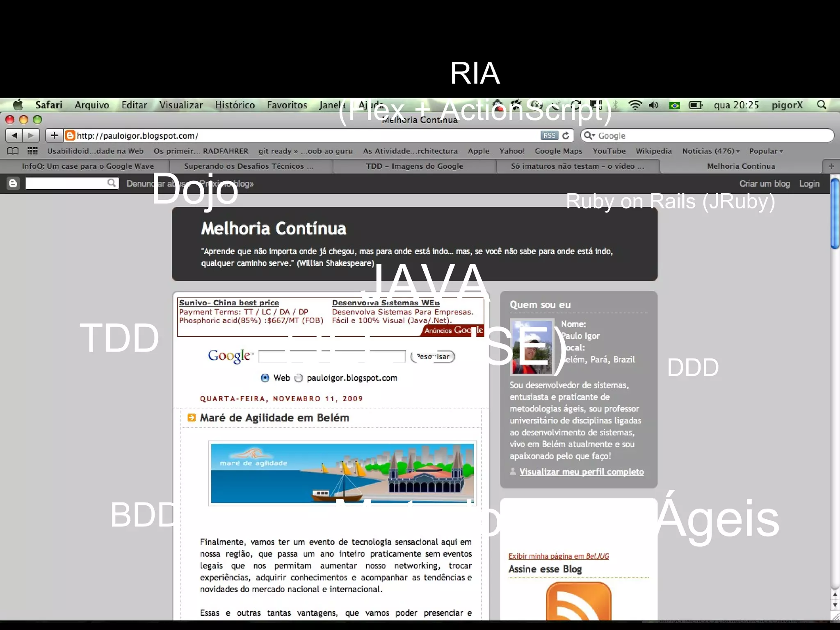Screen dimensions: 840x630
Task: Click the qua 20:25 clock
Action: coord(736,105)
